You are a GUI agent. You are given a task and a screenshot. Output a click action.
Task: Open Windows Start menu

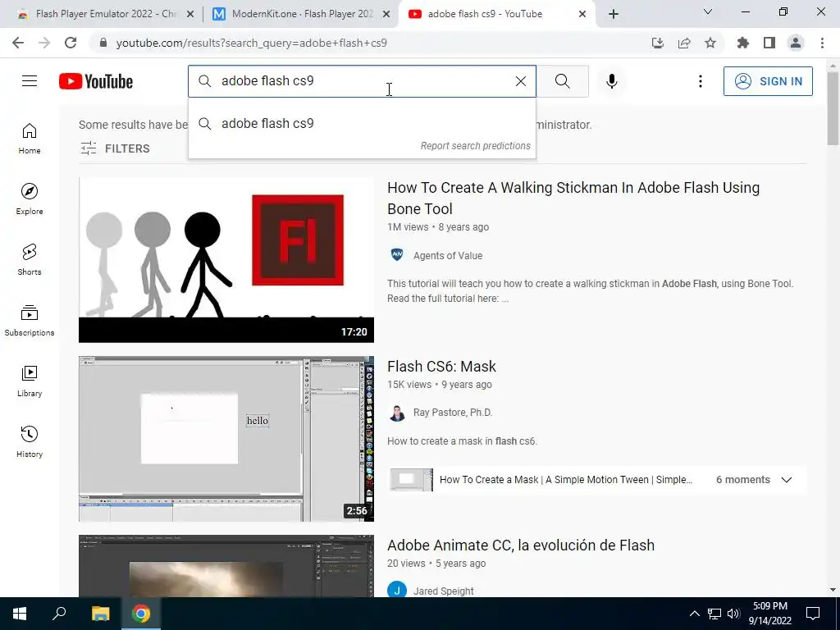pyautogui.click(x=20, y=614)
